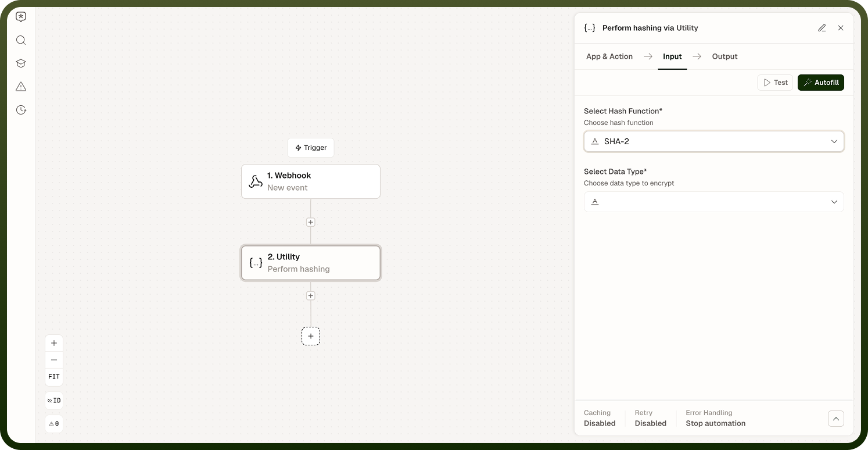Click the search icon in left sidebar
868x450 pixels.
pyautogui.click(x=21, y=40)
